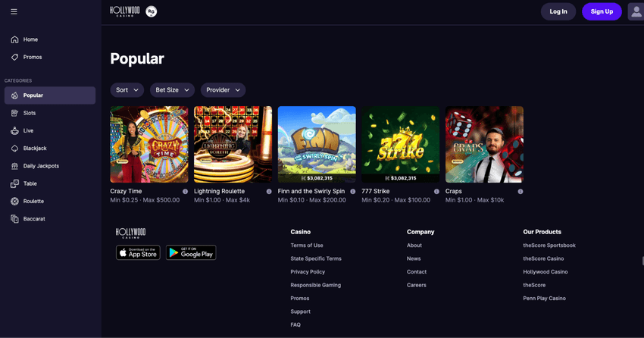Click the Live dealer icon
644x338 pixels.
tap(15, 130)
